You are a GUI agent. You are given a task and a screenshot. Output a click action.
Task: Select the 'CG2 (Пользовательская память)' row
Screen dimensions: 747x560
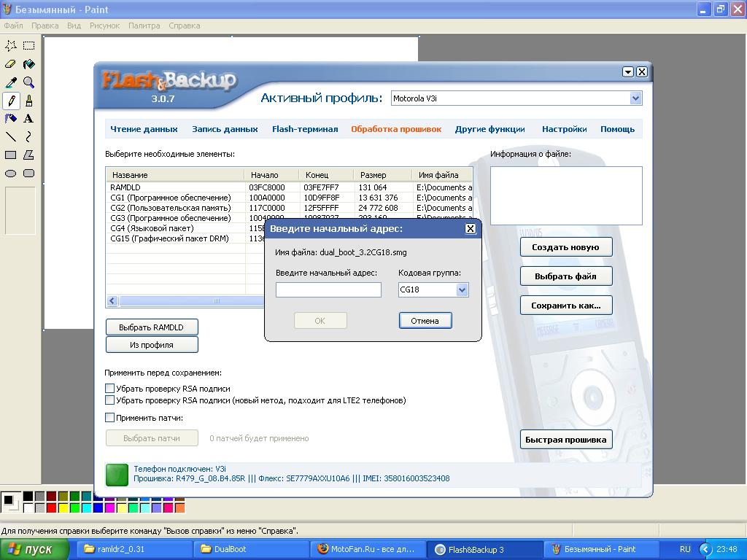click(x=289, y=208)
